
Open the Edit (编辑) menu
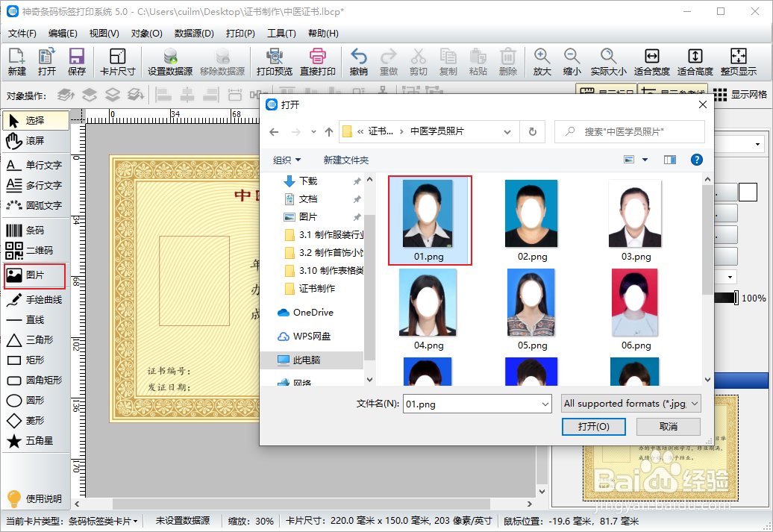click(63, 34)
